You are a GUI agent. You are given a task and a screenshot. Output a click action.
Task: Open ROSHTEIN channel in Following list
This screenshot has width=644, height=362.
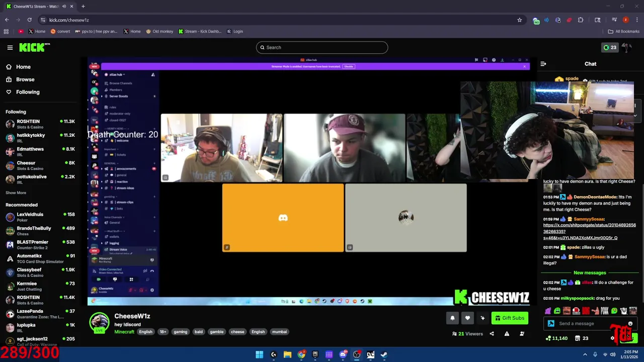click(x=40, y=124)
